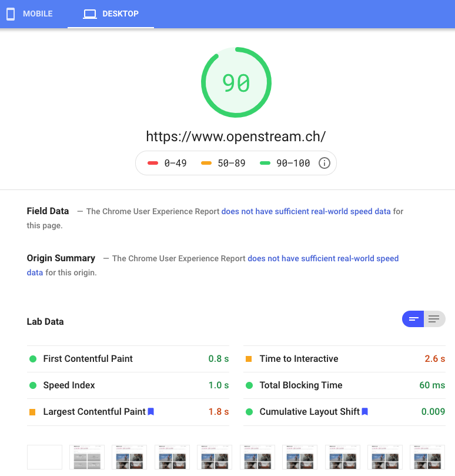Click the Field Data heading

point(48,211)
